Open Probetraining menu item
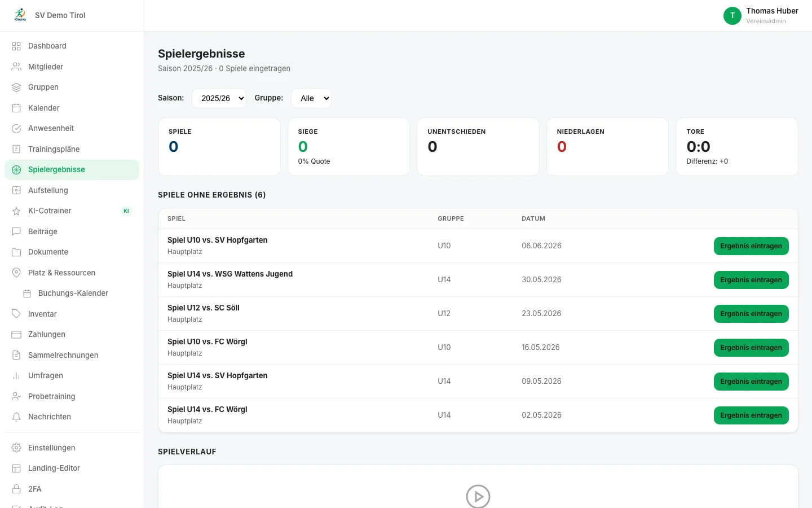 click(x=72, y=396)
